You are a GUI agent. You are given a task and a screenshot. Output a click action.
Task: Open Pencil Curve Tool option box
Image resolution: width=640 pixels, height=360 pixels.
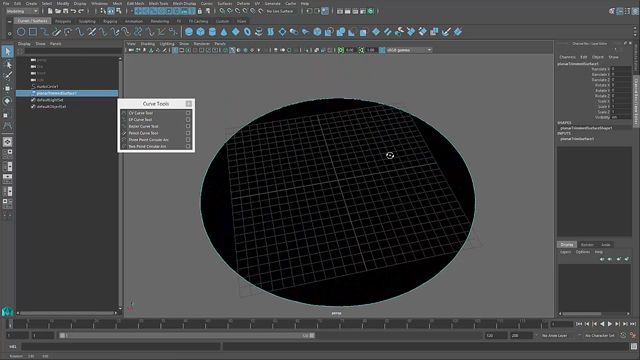188,133
